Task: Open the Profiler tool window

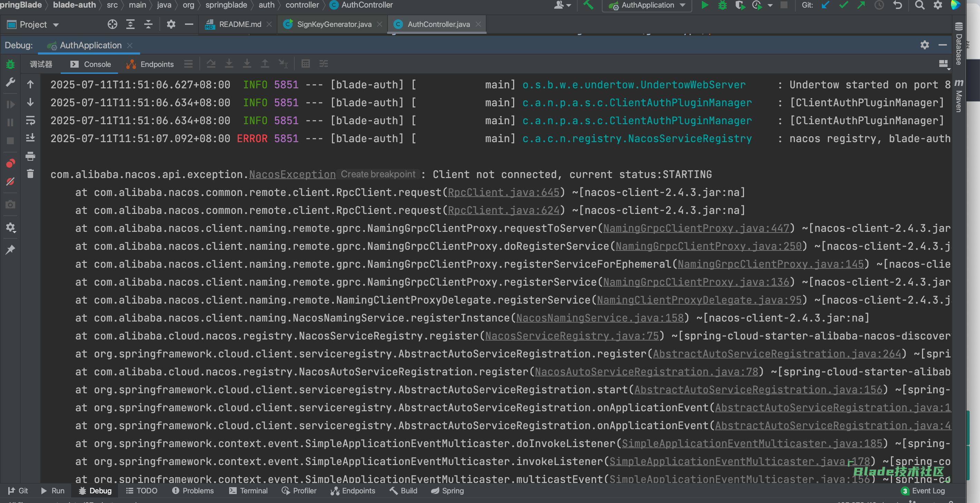Action: (299, 491)
